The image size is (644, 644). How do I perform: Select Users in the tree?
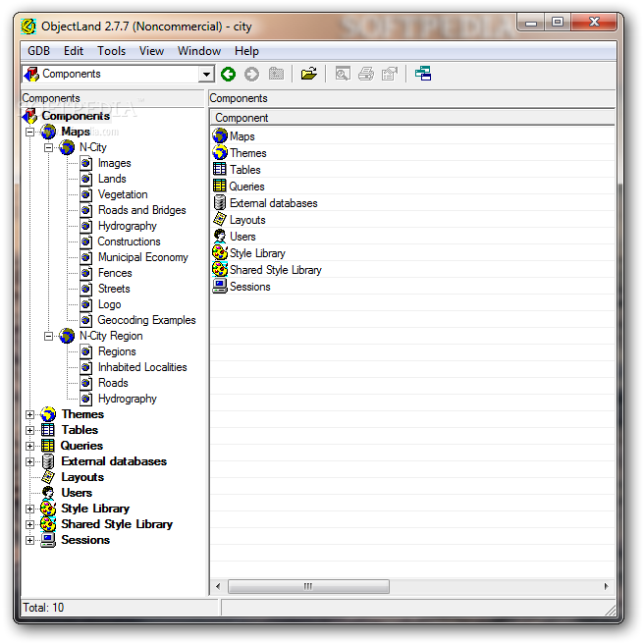[77, 493]
